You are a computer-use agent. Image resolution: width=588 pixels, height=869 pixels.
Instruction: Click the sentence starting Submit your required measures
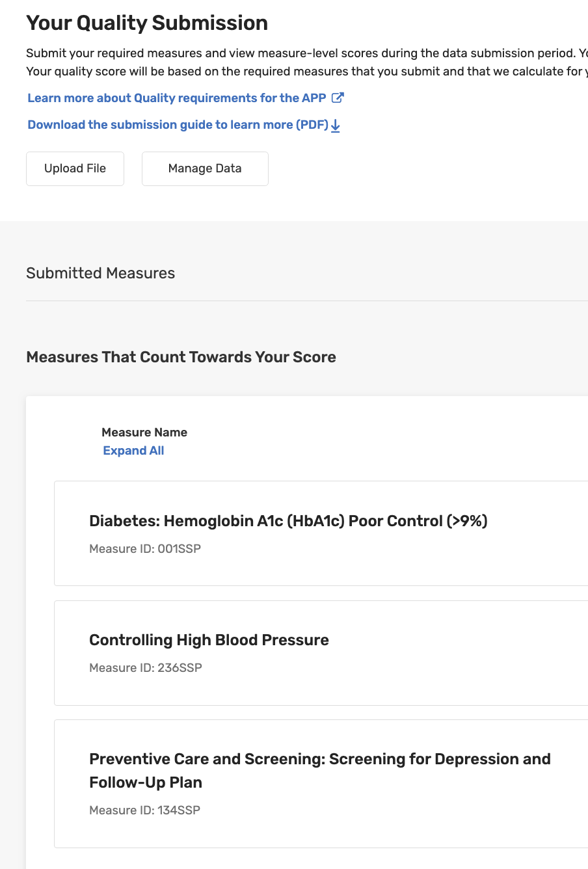point(301,53)
